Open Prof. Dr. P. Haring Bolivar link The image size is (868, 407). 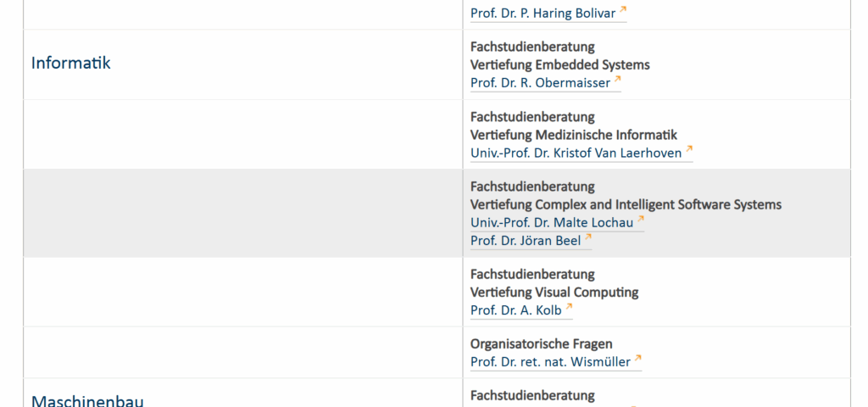542,14
